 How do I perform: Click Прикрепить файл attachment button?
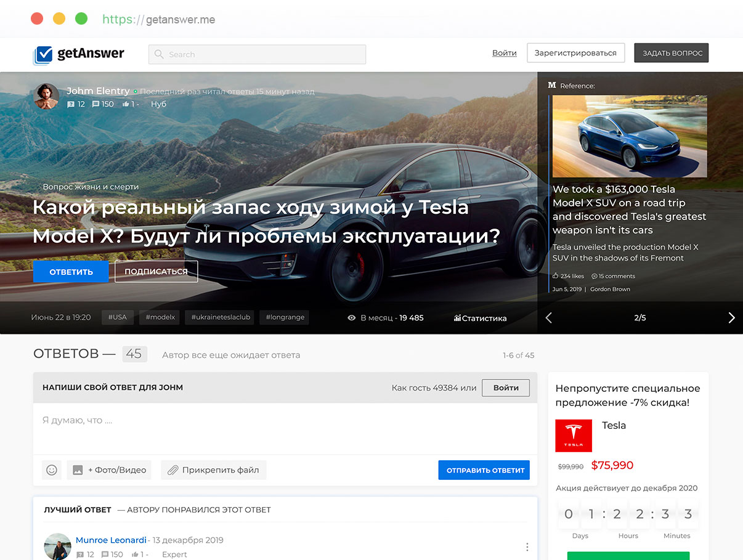click(213, 470)
